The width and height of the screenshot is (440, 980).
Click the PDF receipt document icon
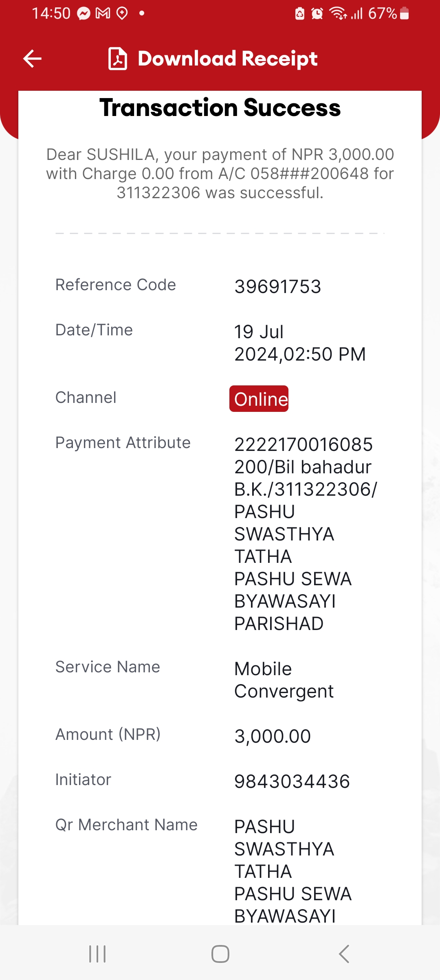(x=118, y=59)
